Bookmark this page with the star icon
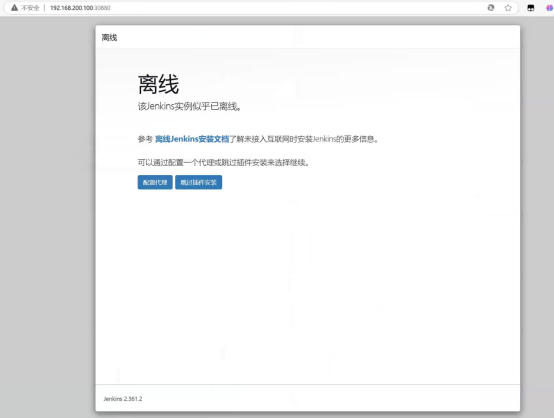The height and width of the screenshot is (418, 554). (x=508, y=8)
